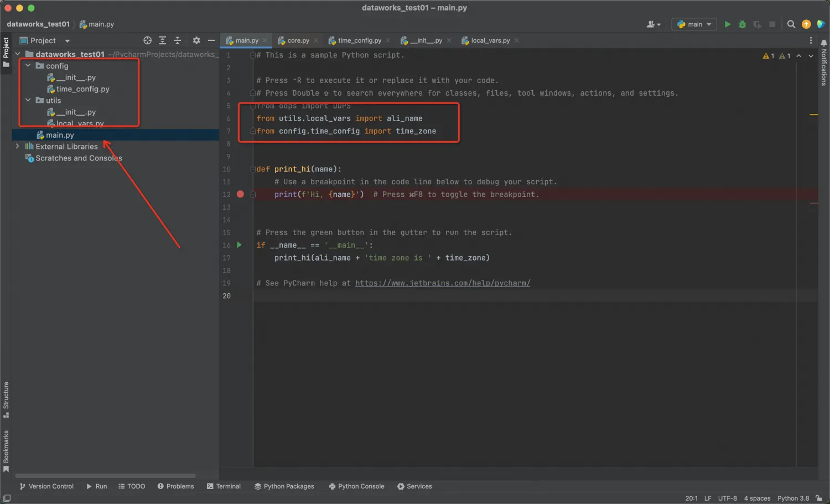This screenshot has height=504, width=830.
Task: Toggle the breakpoint on line 12
Action: click(x=240, y=194)
